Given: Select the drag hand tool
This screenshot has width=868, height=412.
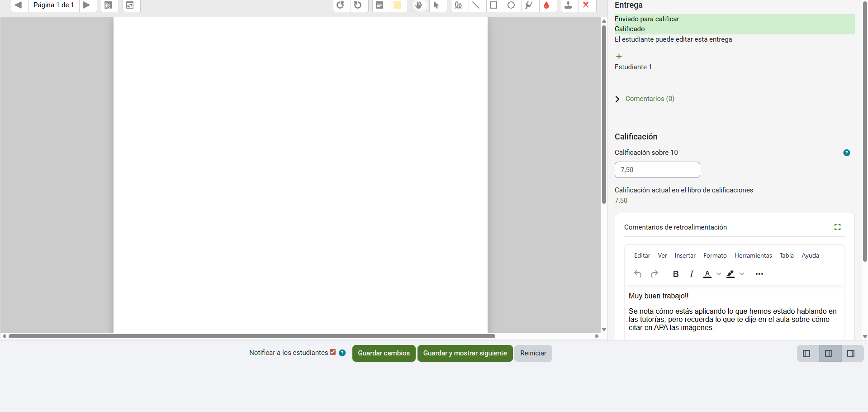Looking at the screenshot, I should tap(419, 5).
